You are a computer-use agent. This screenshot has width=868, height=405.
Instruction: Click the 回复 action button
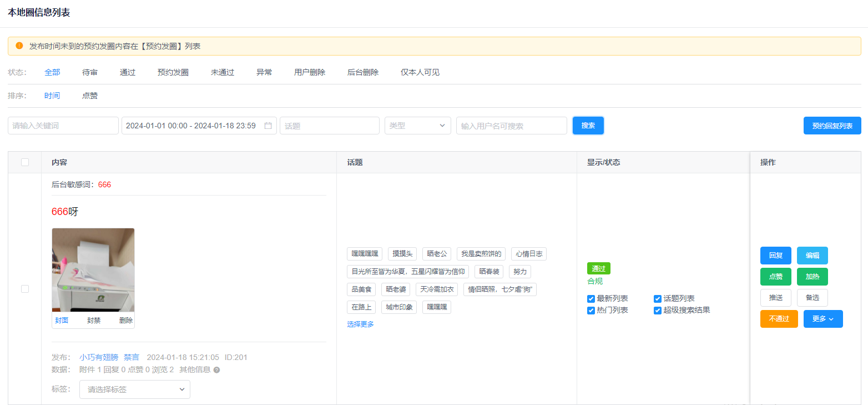(x=776, y=256)
